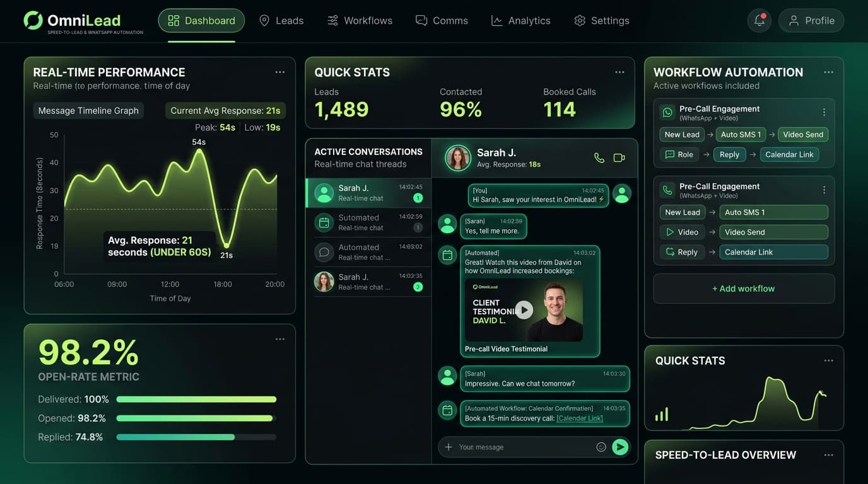Click the bar chart icon in Quick Stats
The height and width of the screenshot is (484, 868).
point(662,414)
